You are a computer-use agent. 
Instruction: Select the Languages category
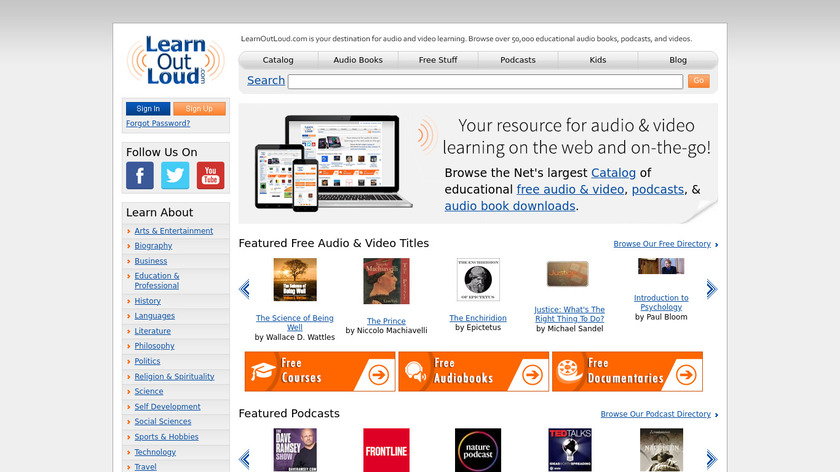[x=154, y=316]
